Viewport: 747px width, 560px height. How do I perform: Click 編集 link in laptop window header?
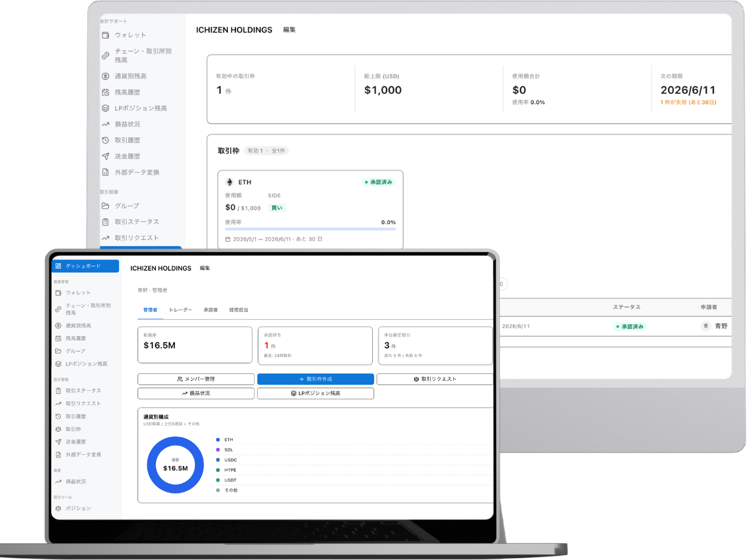click(x=205, y=268)
